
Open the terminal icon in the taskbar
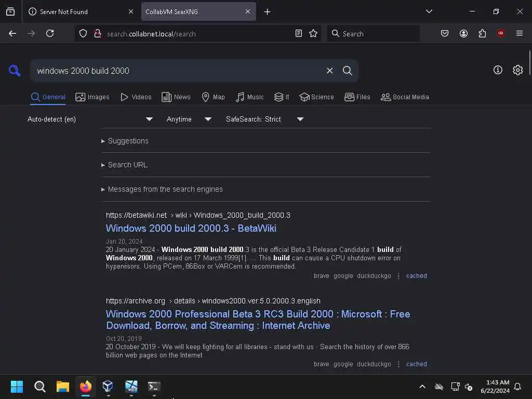(154, 387)
